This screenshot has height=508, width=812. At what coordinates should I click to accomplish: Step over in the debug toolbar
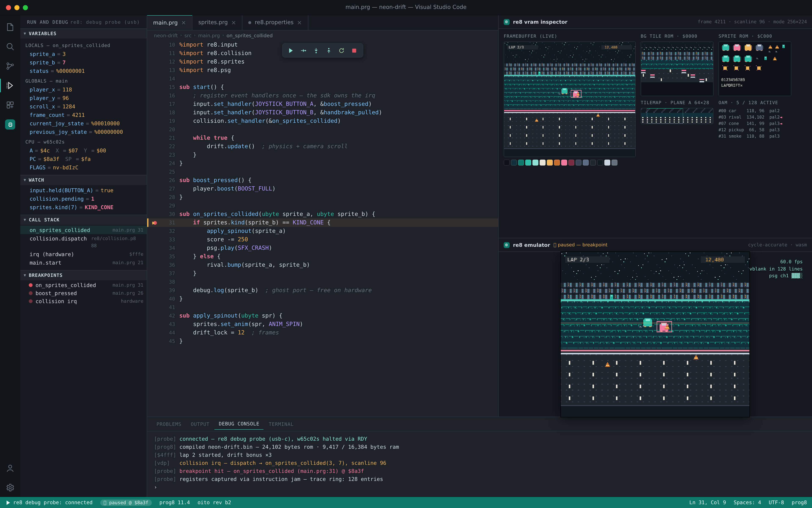tap(303, 51)
